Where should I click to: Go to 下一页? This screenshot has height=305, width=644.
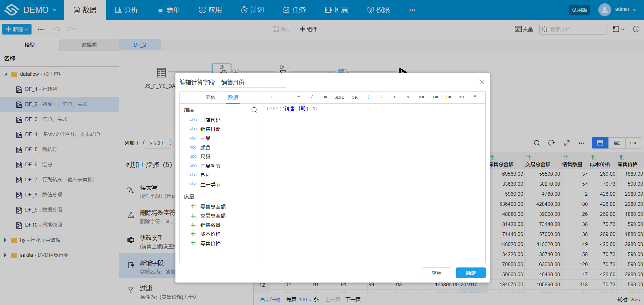tap(353, 300)
